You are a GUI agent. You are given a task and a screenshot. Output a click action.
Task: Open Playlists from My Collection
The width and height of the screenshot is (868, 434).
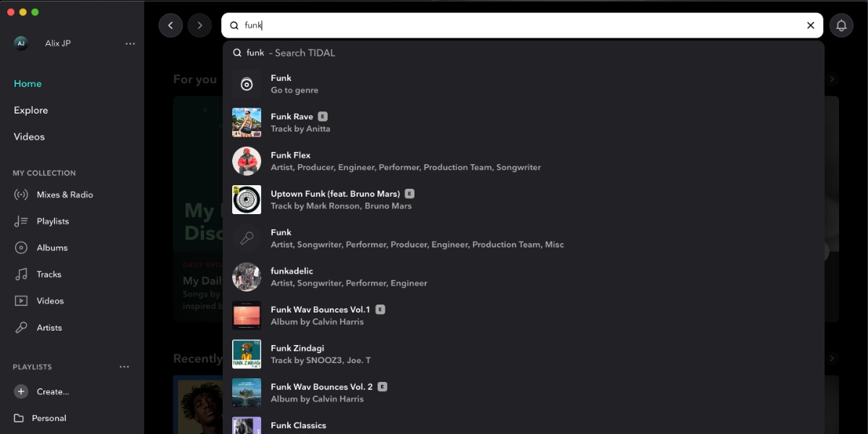pos(53,221)
